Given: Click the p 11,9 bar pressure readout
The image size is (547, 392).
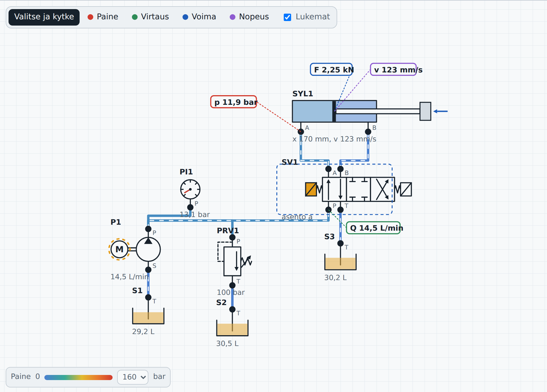Looking at the screenshot, I should [234, 102].
